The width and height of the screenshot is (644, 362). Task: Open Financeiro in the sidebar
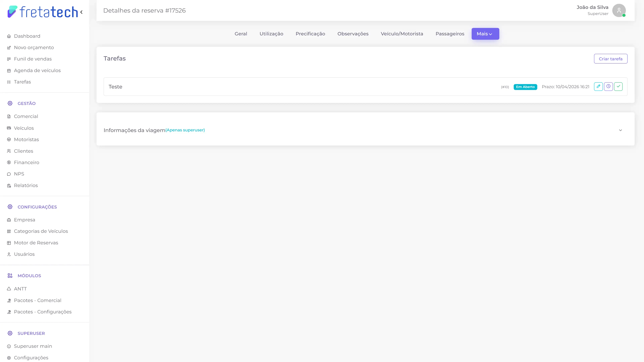click(26, 163)
